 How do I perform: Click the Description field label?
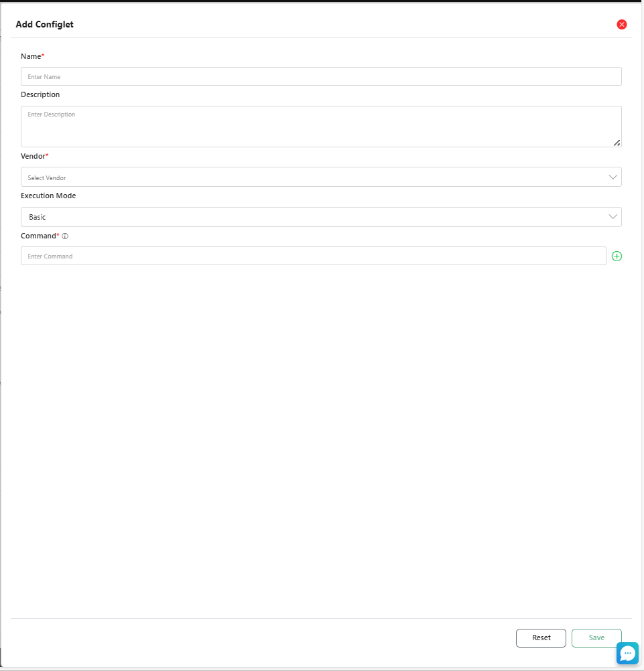(x=40, y=94)
